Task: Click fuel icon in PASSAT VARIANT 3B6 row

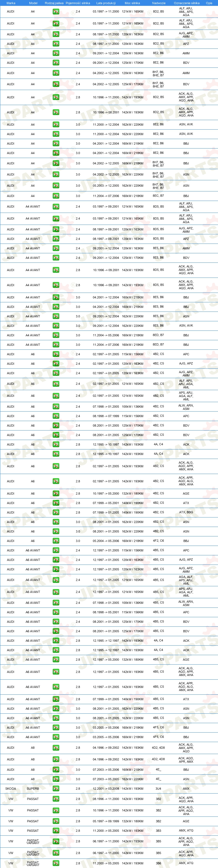Action: [x=56, y=863]
